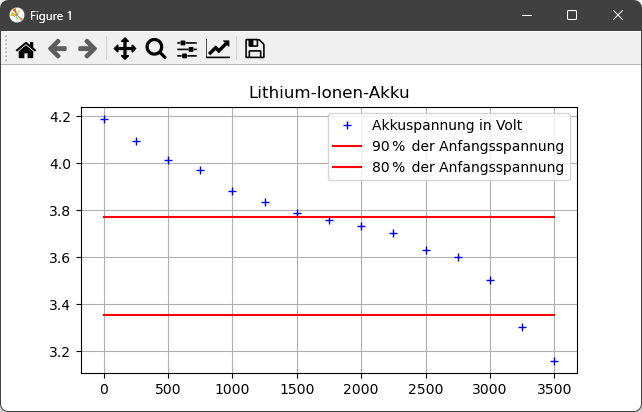Go back to the previous view
The width and height of the screenshot is (642, 412).
(57, 49)
